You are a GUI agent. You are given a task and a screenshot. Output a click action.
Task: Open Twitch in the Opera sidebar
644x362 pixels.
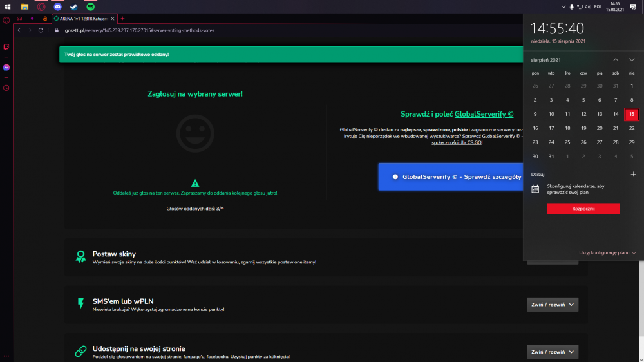pyautogui.click(x=6, y=47)
